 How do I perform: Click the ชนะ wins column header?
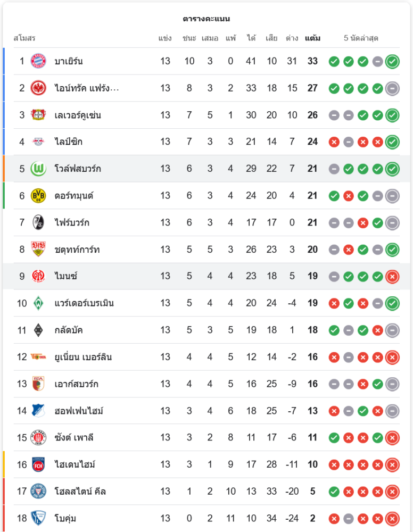click(189, 38)
